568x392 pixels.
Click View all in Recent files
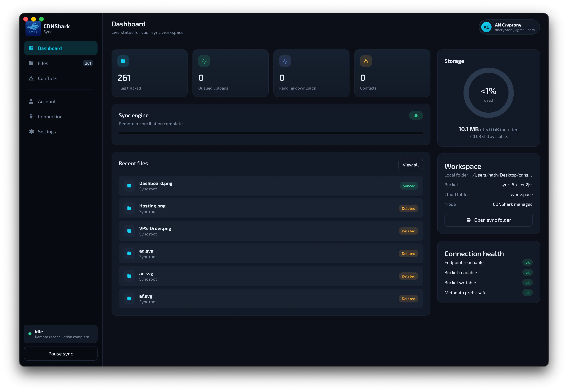411,165
